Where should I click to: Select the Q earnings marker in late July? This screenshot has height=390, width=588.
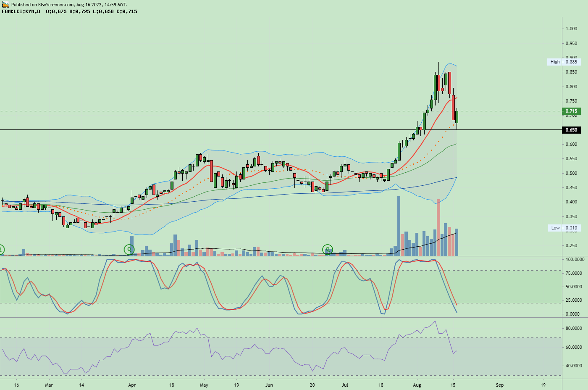coord(327,250)
